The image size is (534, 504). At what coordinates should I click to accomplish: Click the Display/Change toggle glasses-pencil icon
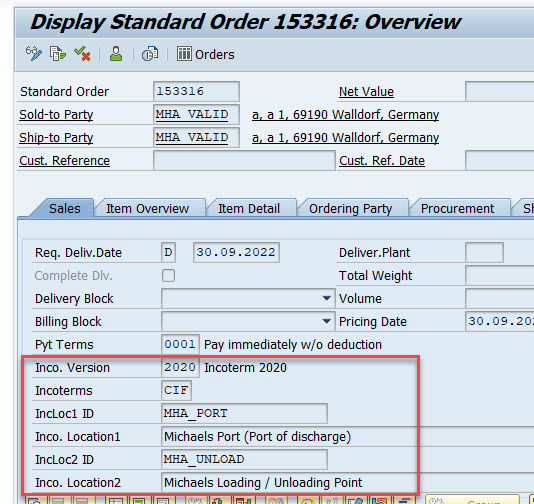click(x=34, y=54)
